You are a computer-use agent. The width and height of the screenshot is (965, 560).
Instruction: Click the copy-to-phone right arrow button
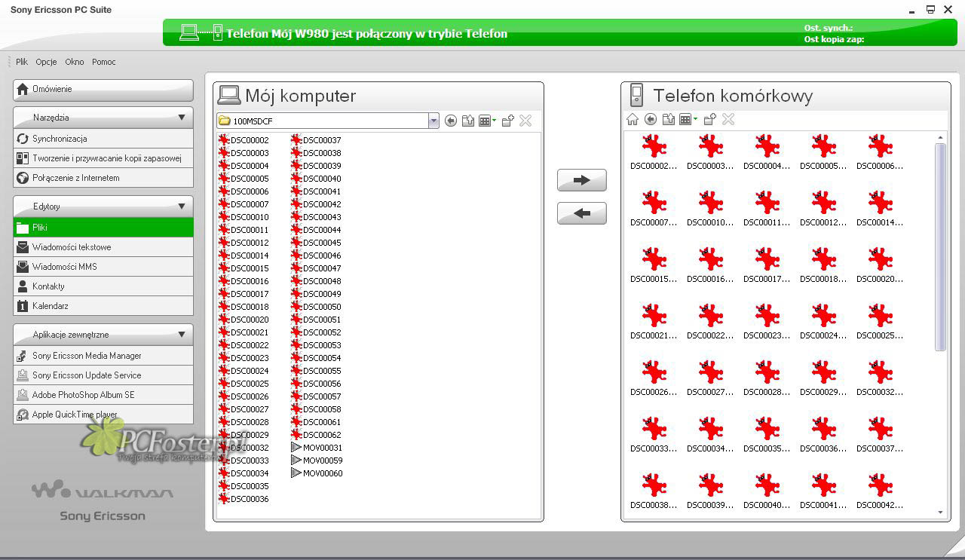click(581, 180)
